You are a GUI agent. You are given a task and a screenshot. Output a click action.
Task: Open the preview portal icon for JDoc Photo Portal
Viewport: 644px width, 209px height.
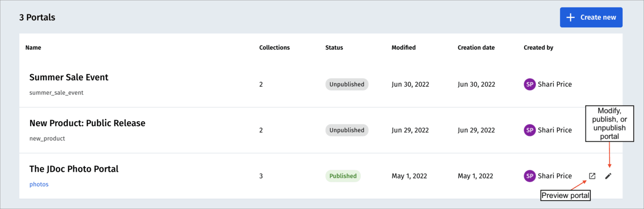tap(592, 176)
